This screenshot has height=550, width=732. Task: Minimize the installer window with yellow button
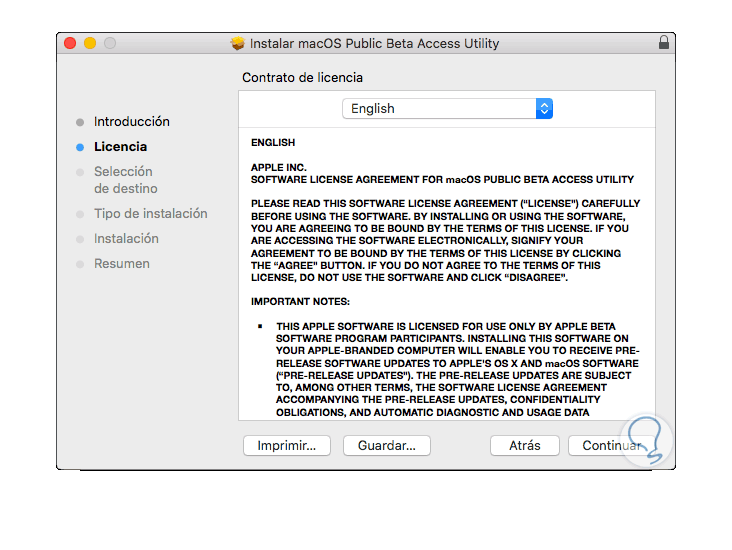90,43
